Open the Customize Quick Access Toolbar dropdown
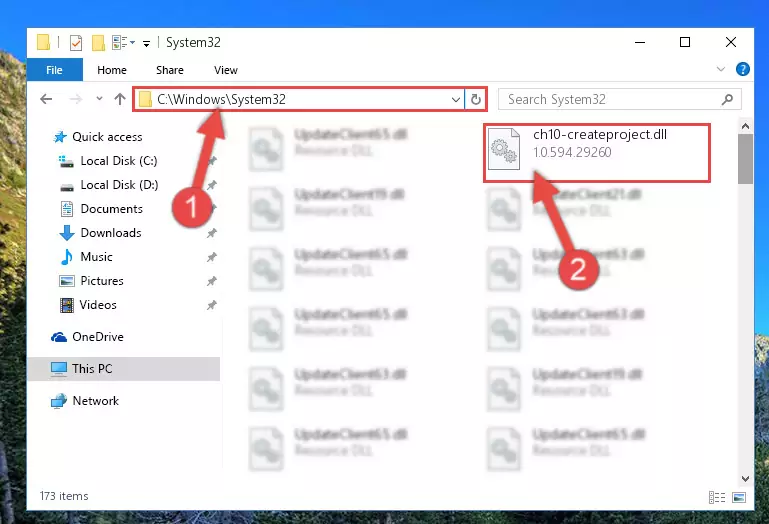This screenshot has width=769, height=524. coord(146,44)
